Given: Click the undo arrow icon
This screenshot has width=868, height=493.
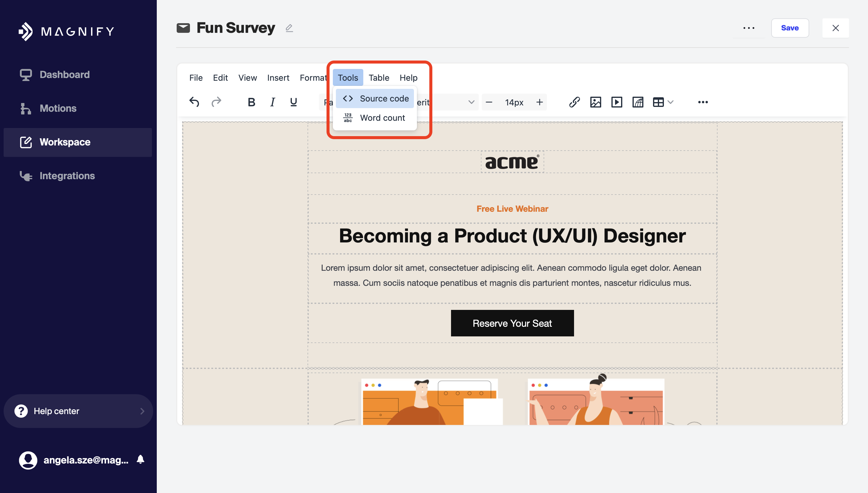Looking at the screenshot, I should click(x=194, y=102).
